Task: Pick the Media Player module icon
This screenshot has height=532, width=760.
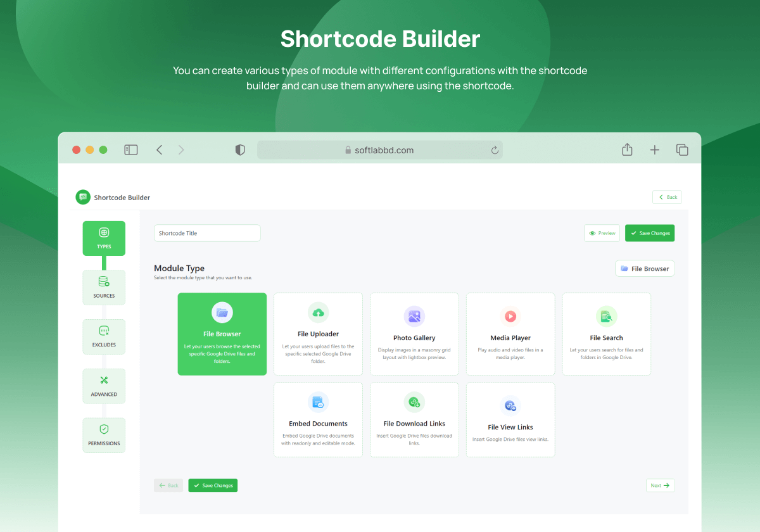Action: pos(510,316)
